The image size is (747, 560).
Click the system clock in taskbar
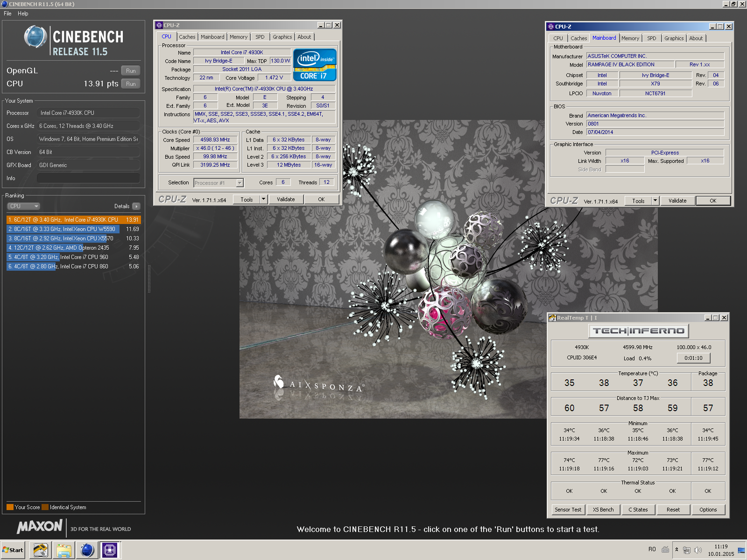point(721,550)
